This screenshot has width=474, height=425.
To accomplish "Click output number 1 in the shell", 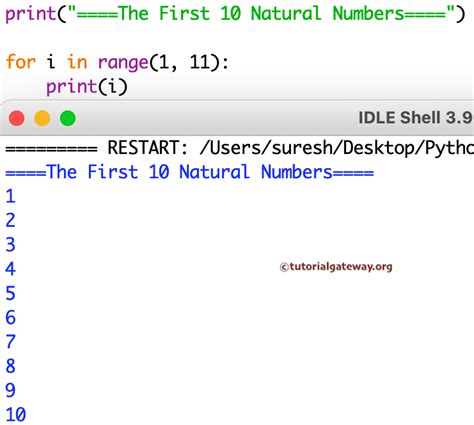I will coord(10,196).
